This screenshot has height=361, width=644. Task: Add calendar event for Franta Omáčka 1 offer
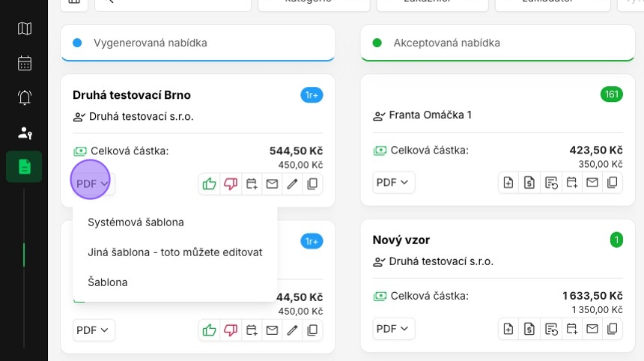coord(571,182)
